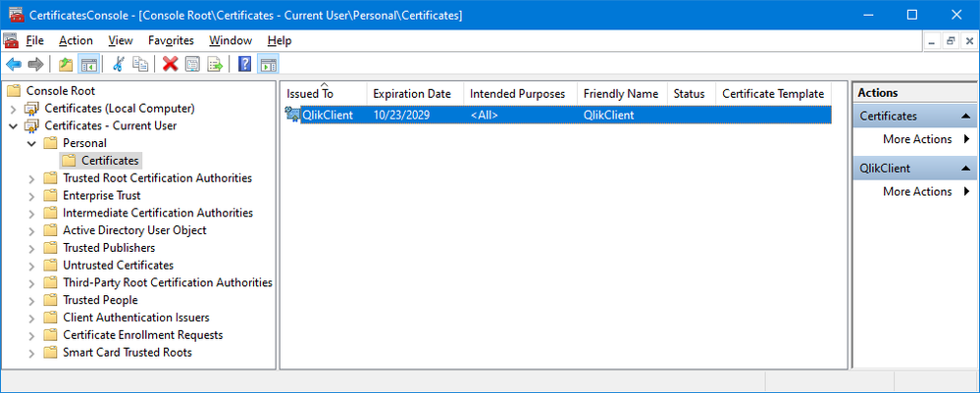This screenshot has width=980, height=393.
Task: Select Certificates under the Personal folder
Action: point(110,161)
